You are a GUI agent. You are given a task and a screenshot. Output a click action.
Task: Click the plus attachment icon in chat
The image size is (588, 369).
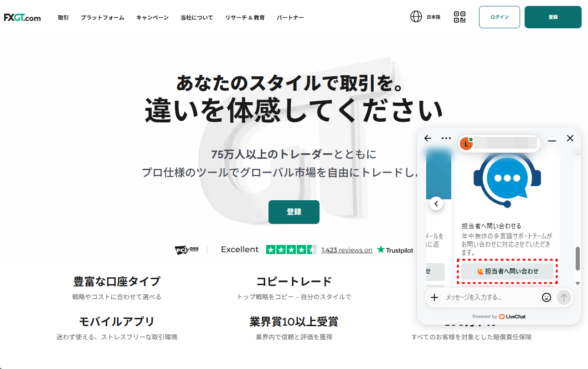click(434, 297)
